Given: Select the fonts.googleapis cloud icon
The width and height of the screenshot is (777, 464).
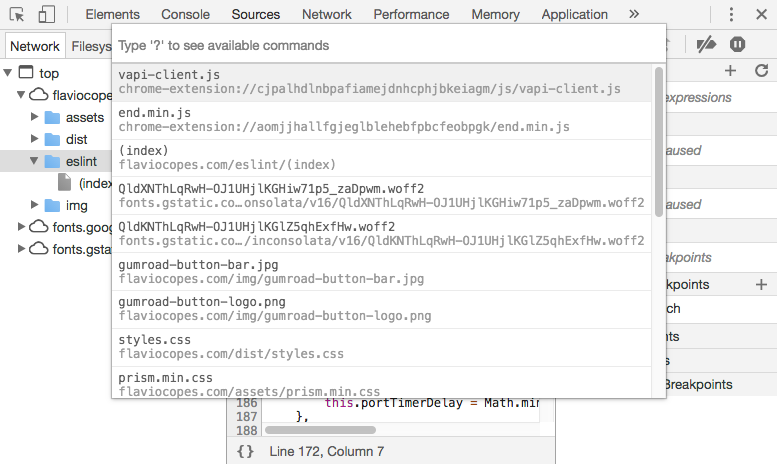Looking at the screenshot, I should (x=39, y=226).
